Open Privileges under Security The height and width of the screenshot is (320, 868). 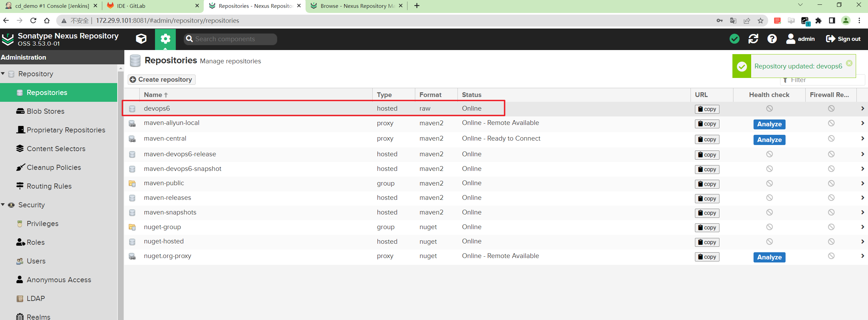[x=43, y=224]
